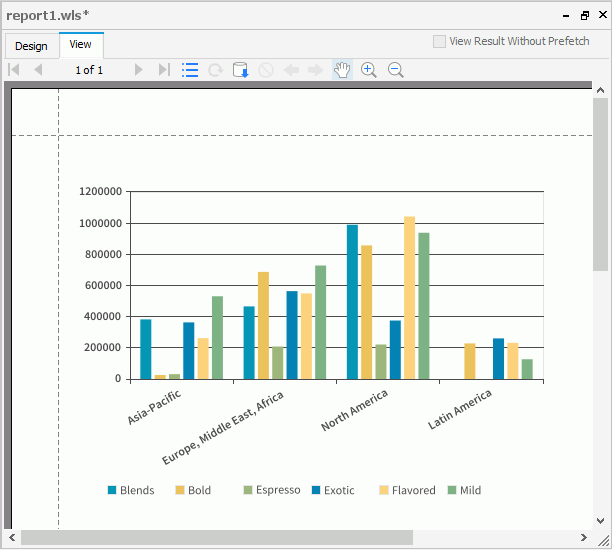Image resolution: width=613 pixels, height=550 pixels.
Task: Select the View tab
Action: tap(80, 45)
